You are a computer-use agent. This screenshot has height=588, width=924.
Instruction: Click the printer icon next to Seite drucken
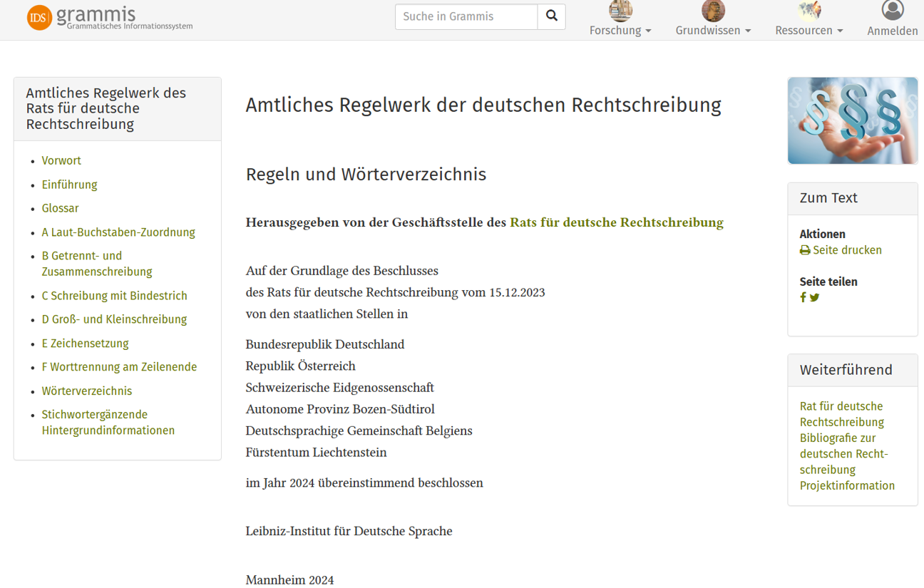(x=804, y=250)
